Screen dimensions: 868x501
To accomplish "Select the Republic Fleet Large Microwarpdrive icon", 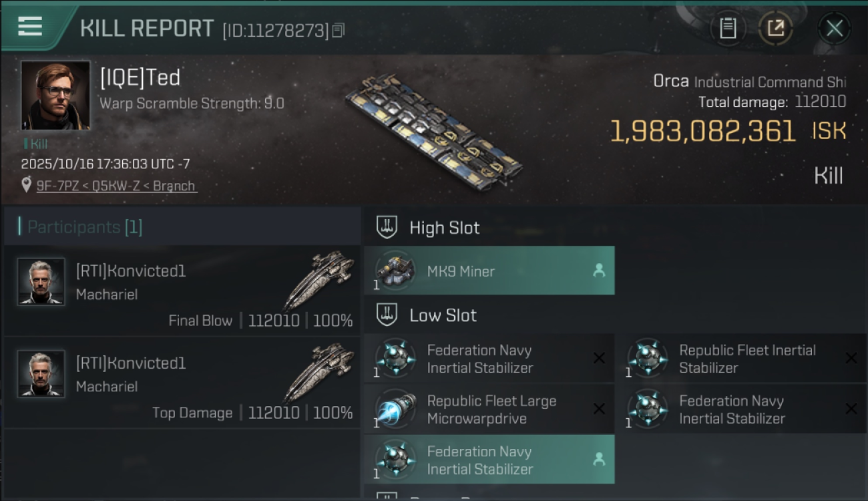I will 395,409.
